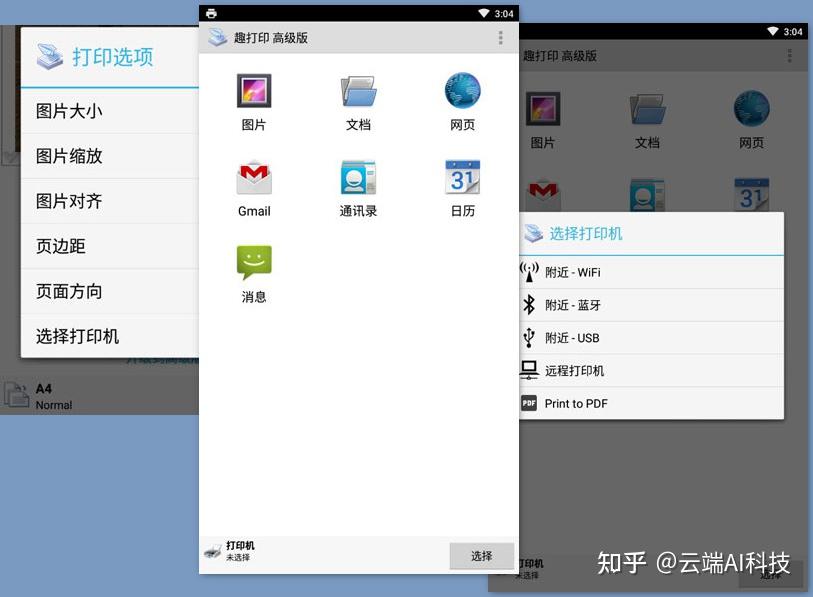This screenshot has height=597, width=813.
Task: Click the 趣打印 scanner logo in title bar
Action: click(217, 36)
